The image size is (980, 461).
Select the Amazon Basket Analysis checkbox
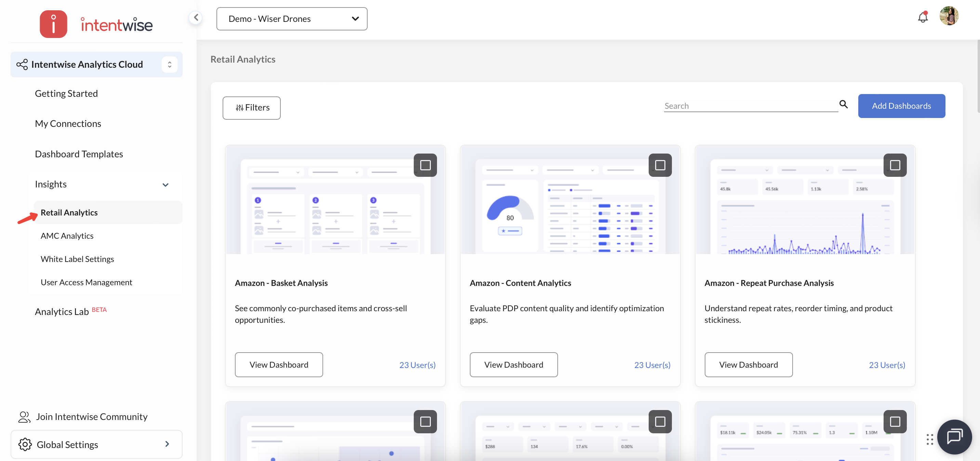[425, 165]
